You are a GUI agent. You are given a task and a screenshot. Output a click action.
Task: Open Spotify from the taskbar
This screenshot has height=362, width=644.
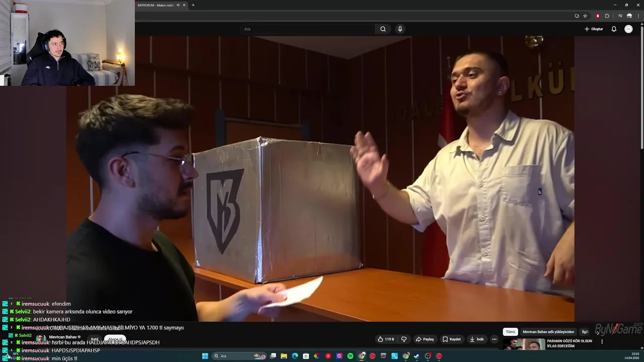click(x=350, y=356)
